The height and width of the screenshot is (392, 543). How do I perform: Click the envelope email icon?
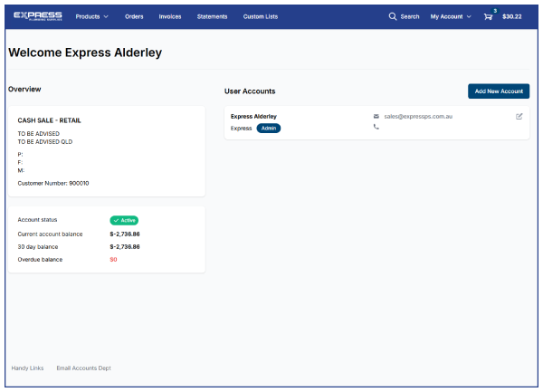pos(376,117)
